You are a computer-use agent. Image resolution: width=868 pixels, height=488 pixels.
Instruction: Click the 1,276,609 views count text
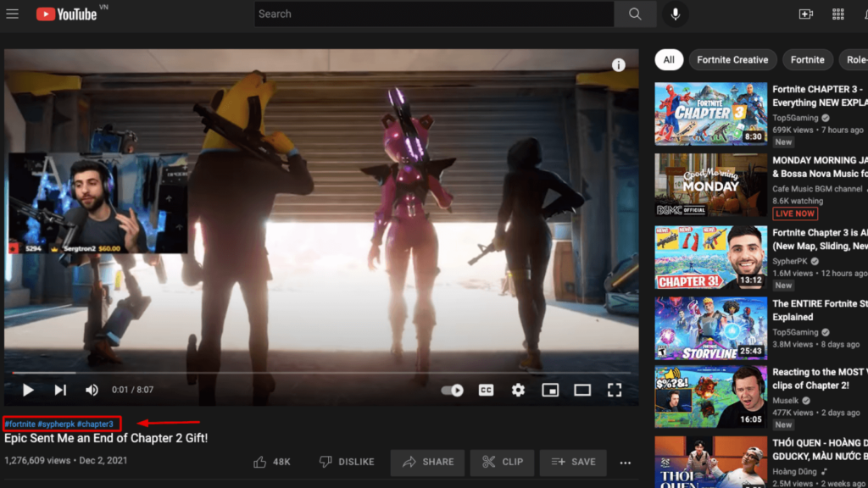(37, 461)
